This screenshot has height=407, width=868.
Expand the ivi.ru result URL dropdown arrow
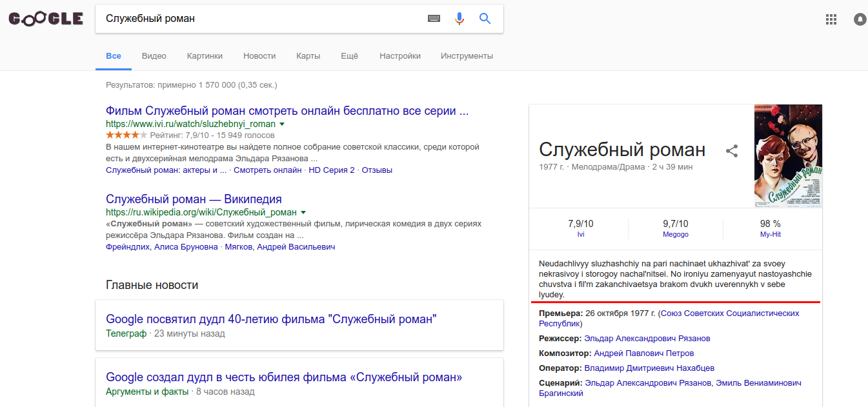click(282, 124)
